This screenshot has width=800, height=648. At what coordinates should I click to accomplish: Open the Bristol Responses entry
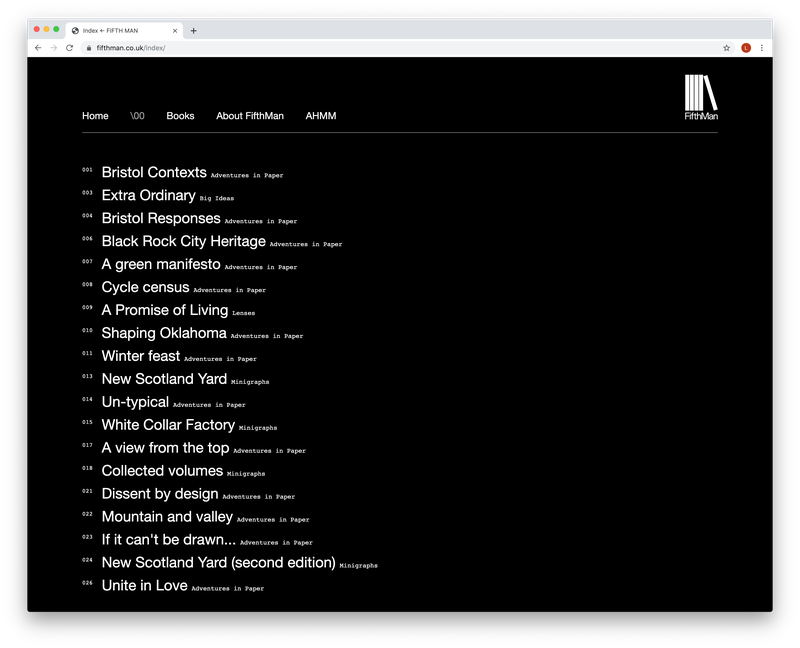click(161, 218)
